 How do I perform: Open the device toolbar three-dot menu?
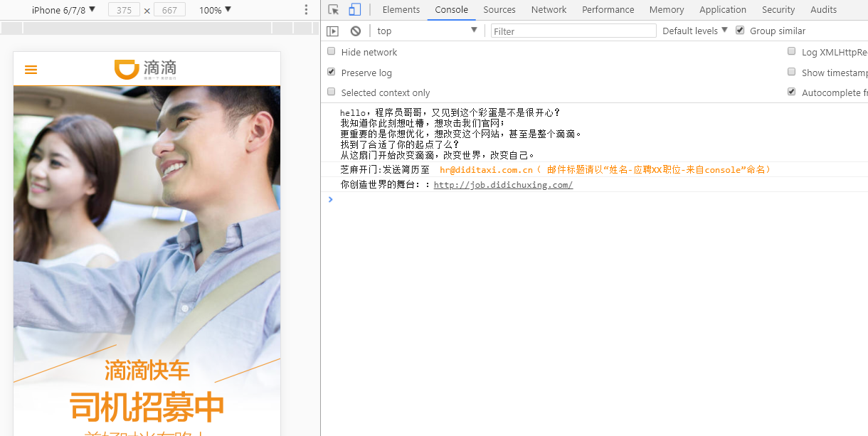click(306, 9)
